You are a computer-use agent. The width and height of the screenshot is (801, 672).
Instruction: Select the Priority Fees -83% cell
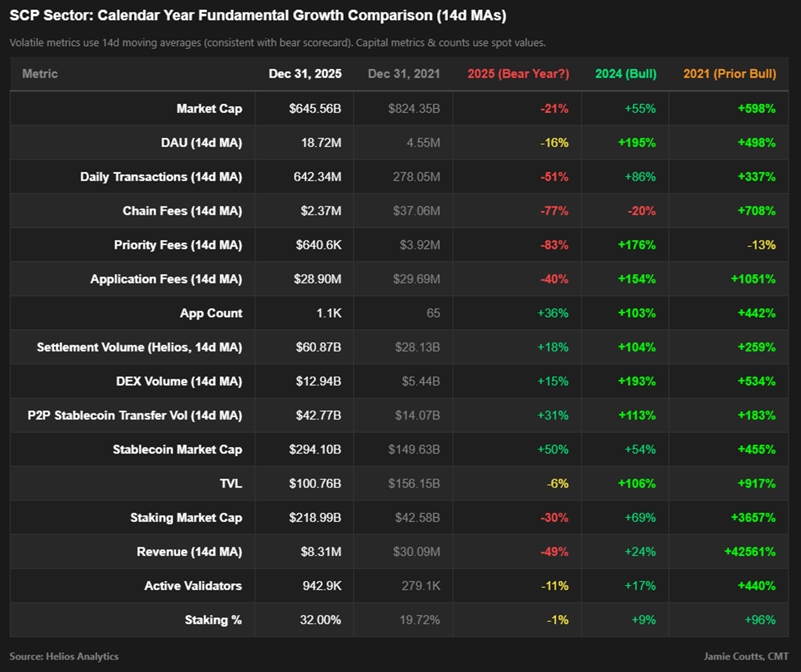pyautogui.click(x=554, y=245)
